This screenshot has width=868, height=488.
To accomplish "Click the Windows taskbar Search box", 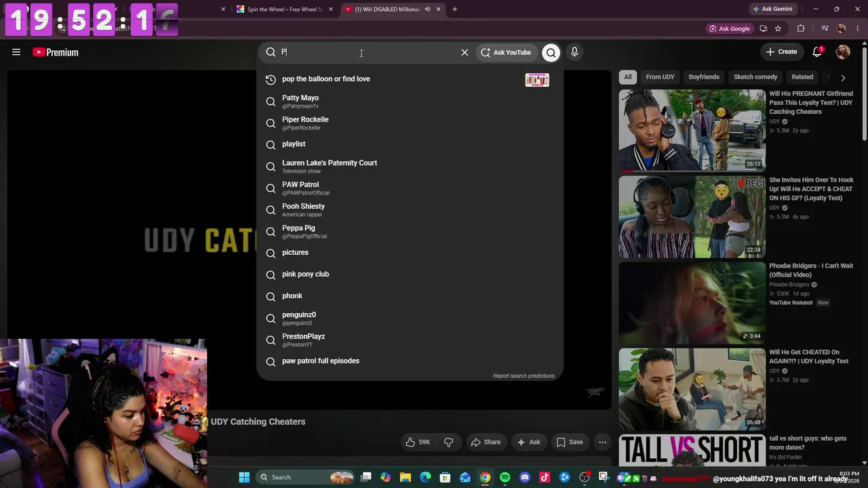I will [307, 477].
